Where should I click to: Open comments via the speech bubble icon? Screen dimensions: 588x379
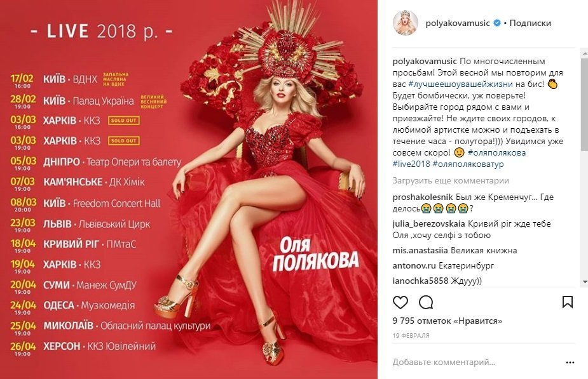426,302
